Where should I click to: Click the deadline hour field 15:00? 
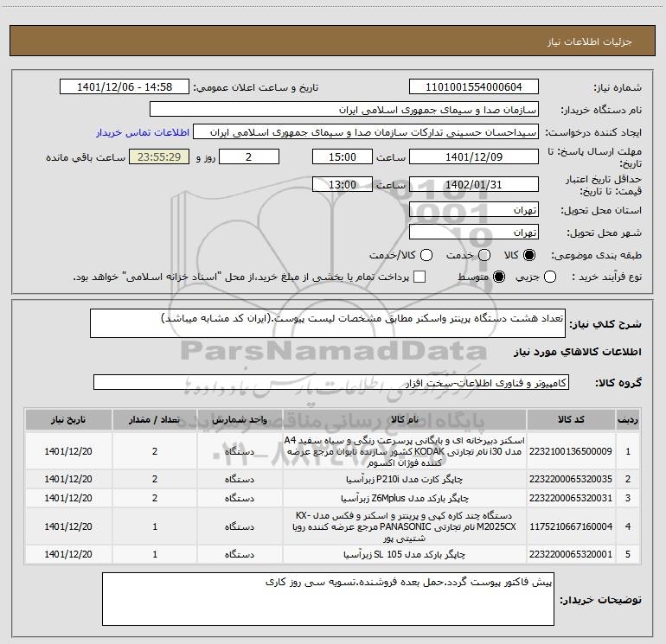343,157
